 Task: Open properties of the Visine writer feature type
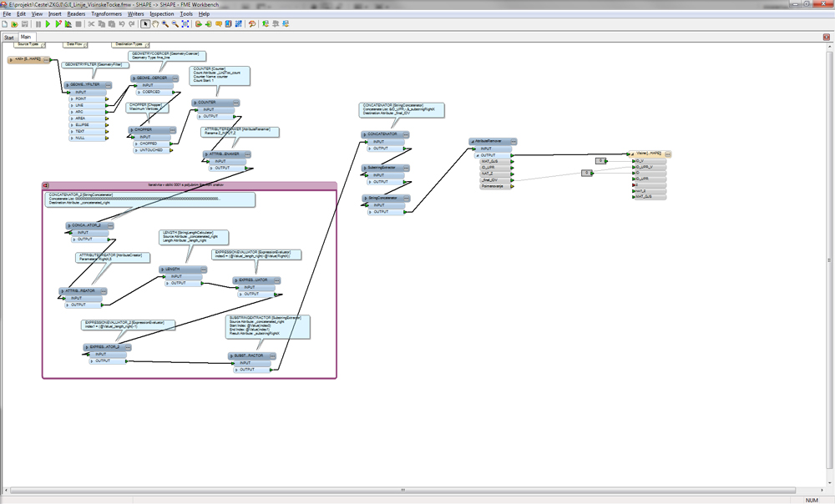(x=668, y=154)
